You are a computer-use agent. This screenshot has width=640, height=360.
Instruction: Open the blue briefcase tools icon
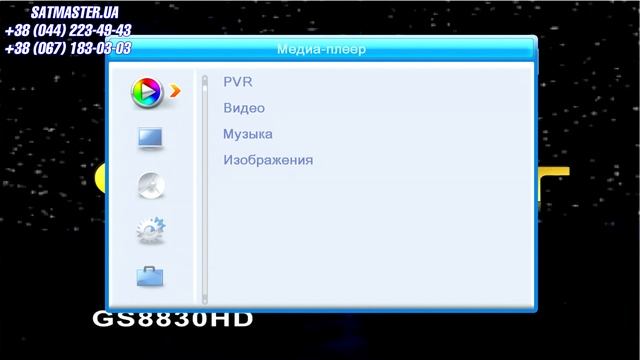[149, 277]
